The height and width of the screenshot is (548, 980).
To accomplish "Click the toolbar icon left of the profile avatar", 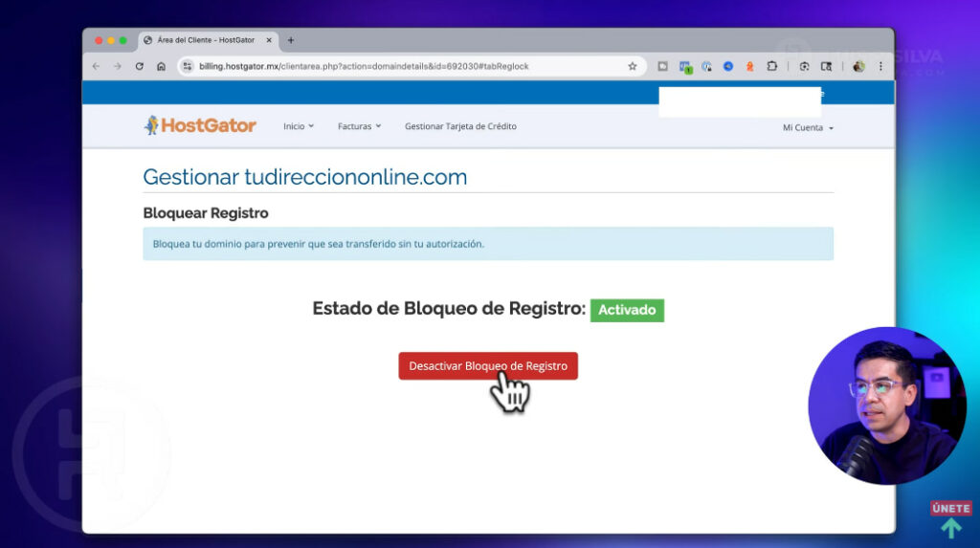I will 826,66.
